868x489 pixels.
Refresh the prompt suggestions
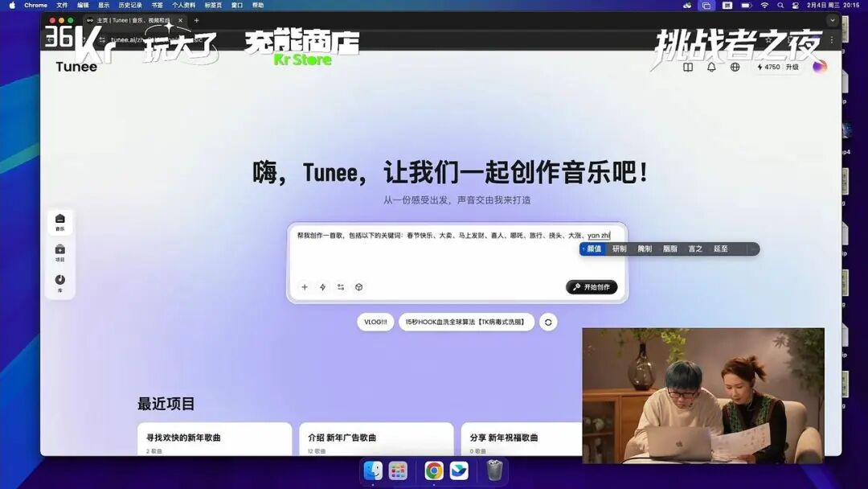tap(548, 322)
